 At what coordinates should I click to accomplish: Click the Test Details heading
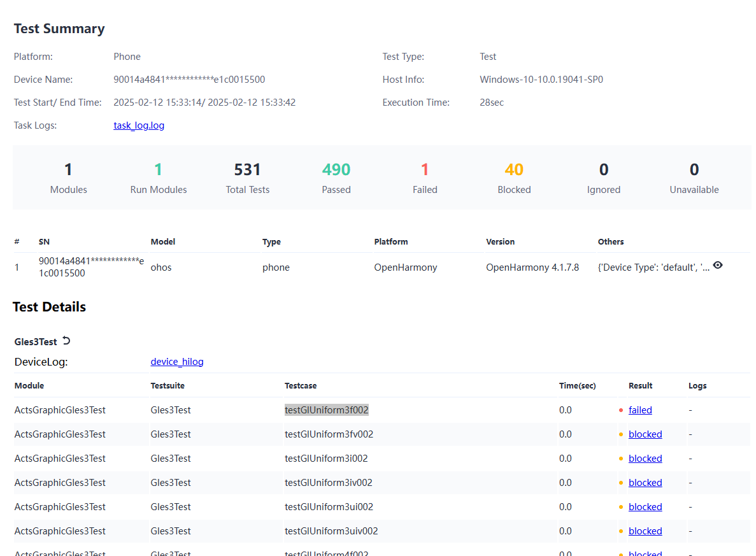pos(49,307)
